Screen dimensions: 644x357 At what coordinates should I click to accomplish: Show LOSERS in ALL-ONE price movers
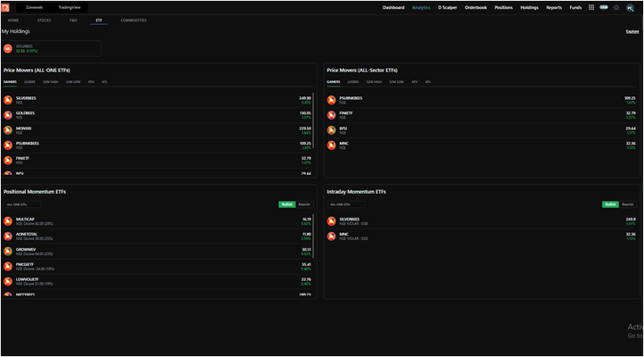(x=29, y=82)
